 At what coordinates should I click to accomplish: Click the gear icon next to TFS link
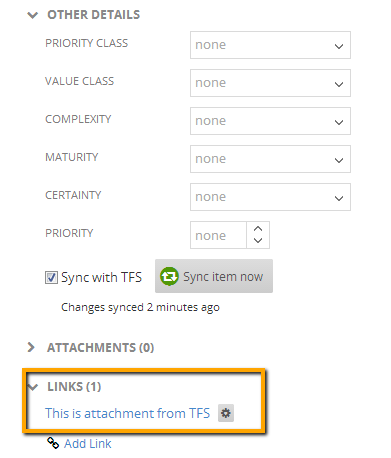(226, 413)
